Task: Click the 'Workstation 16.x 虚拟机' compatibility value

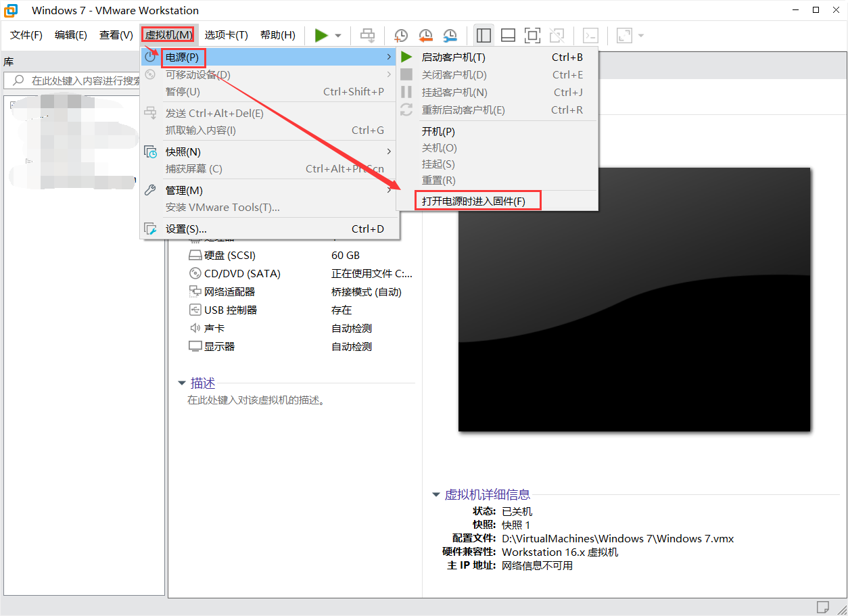Action: point(560,552)
